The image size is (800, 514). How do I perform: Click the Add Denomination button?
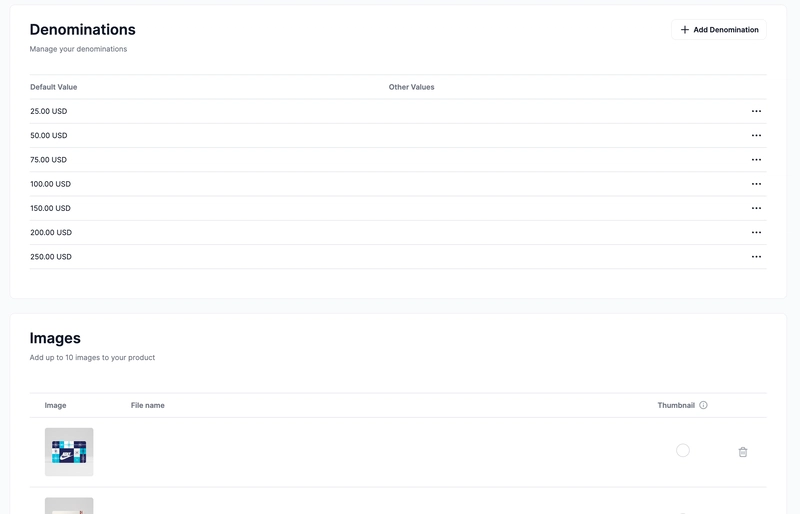(x=718, y=30)
